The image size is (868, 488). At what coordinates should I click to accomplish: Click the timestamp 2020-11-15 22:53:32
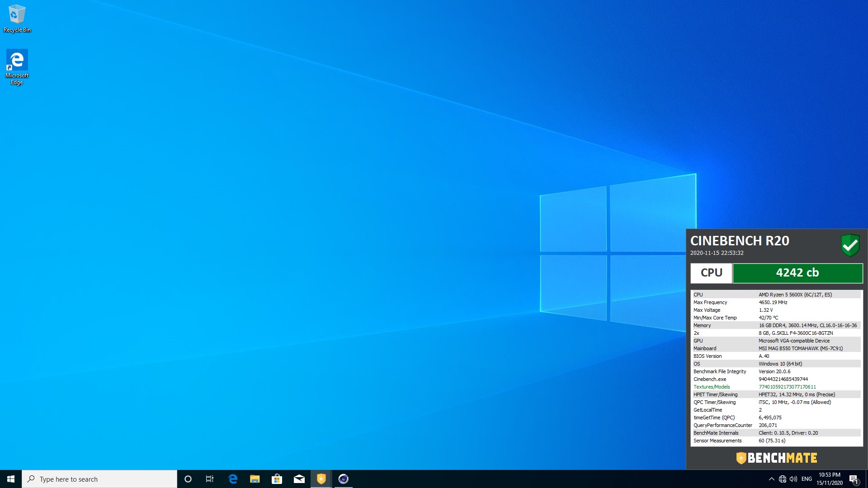(x=717, y=253)
